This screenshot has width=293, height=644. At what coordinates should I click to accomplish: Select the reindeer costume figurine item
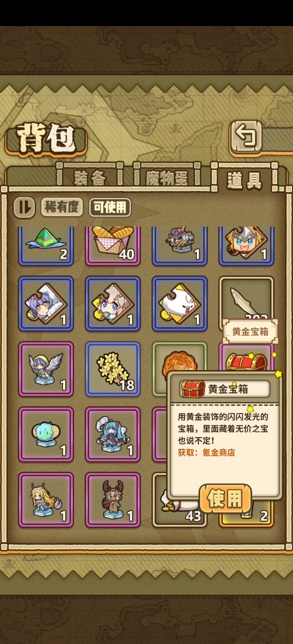pos(113,500)
